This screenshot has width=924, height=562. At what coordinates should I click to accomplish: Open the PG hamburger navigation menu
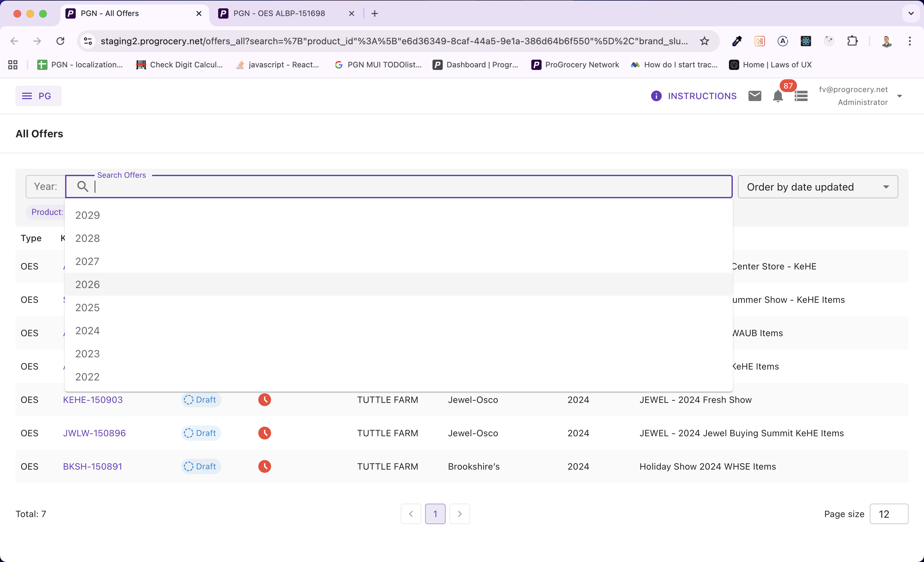click(x=26, y=96)
